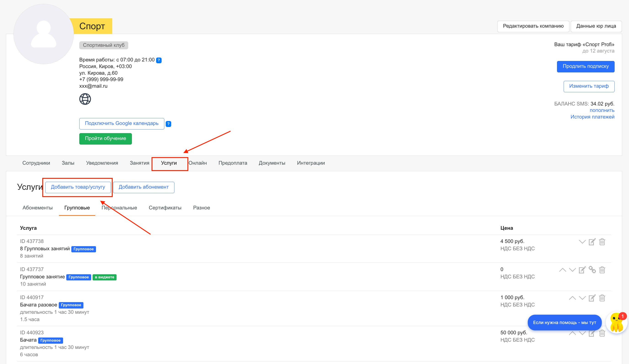The width and height of the screenshot is (629, 364).
Task: Click the website globe icon
Action: point(85,99)
